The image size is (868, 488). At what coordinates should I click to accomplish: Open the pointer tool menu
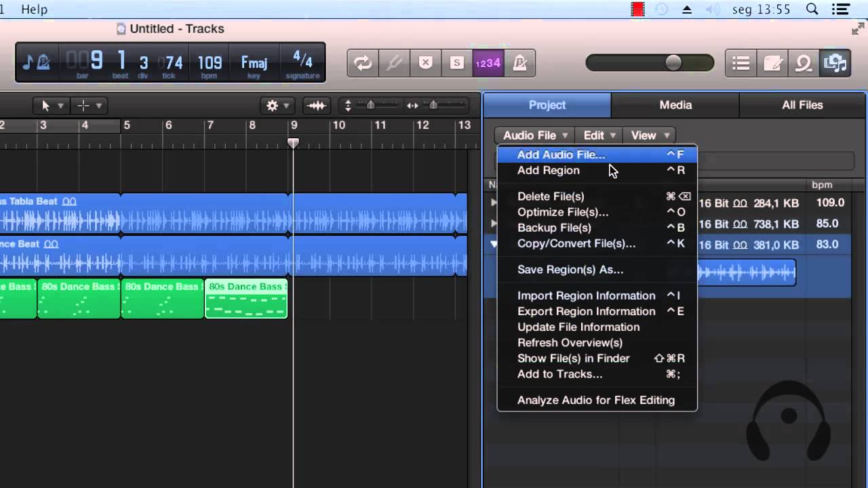(x=51, y=105)
